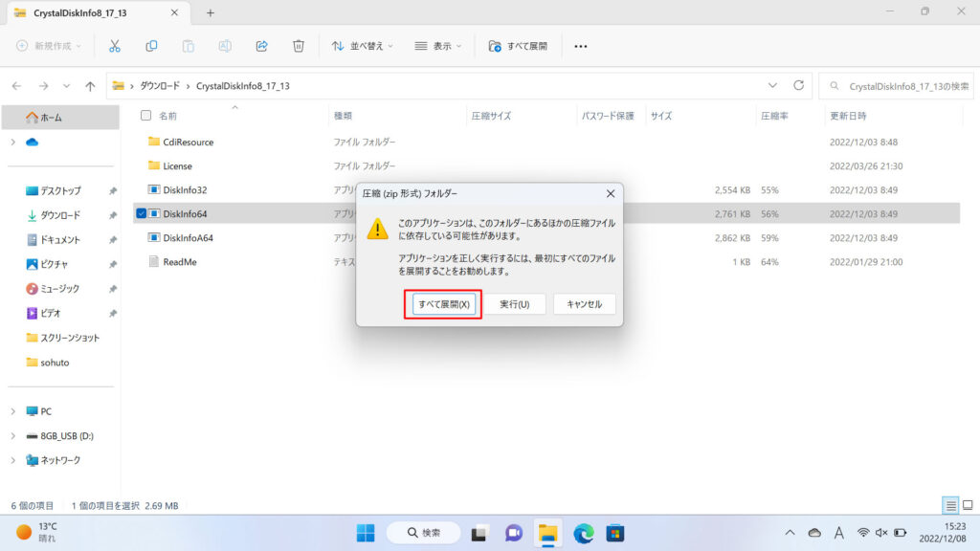Click the IME input mode A icon
980x551 pixels.
(838, 533)
